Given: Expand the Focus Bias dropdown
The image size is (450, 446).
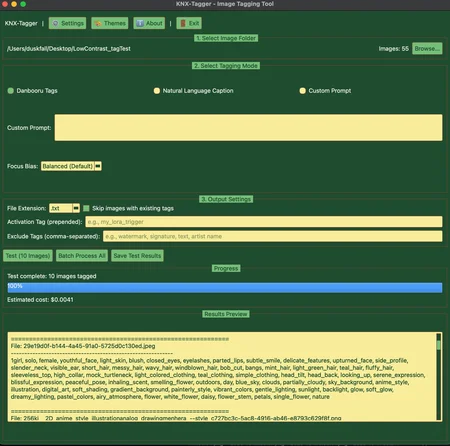Looking at the screenshot, I should tap(98, 166).
